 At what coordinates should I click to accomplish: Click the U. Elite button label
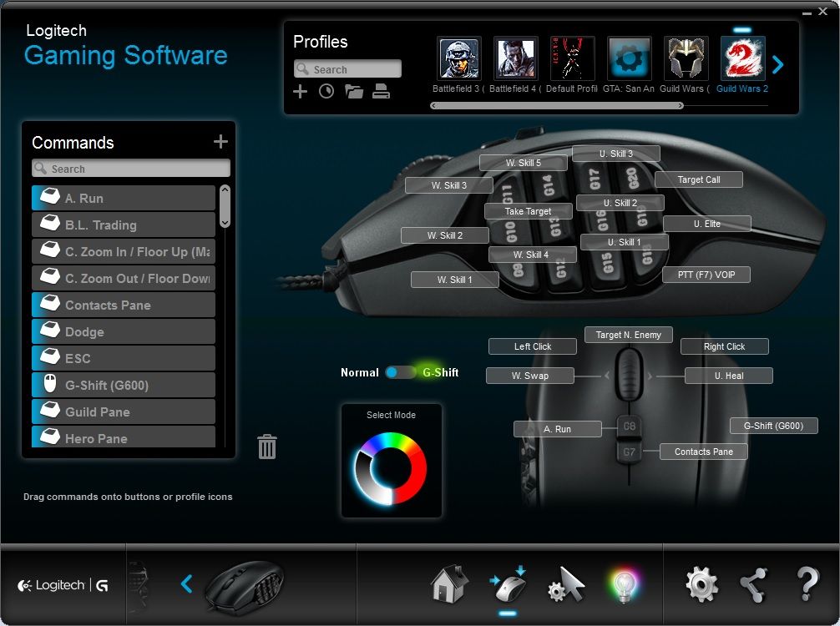coord(707,224)
